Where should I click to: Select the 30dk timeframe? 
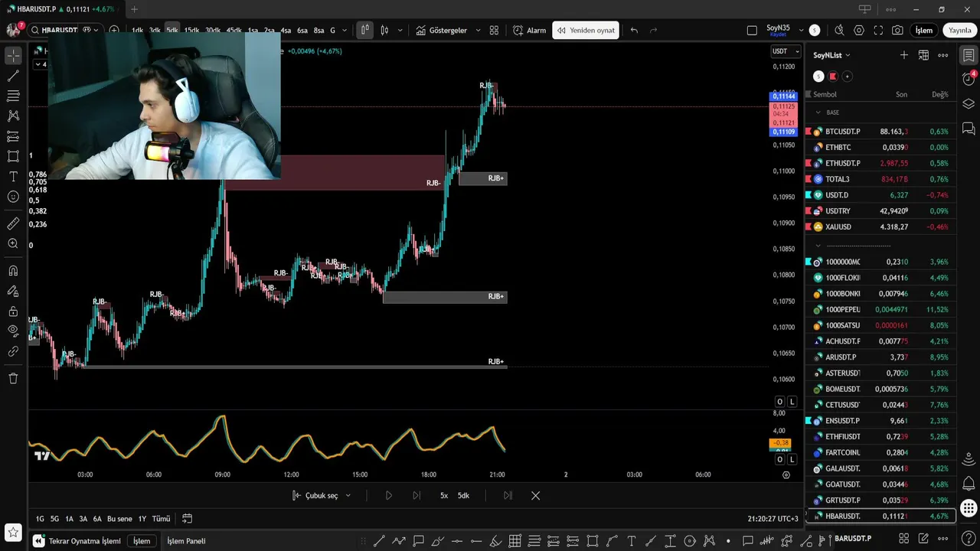213,31
